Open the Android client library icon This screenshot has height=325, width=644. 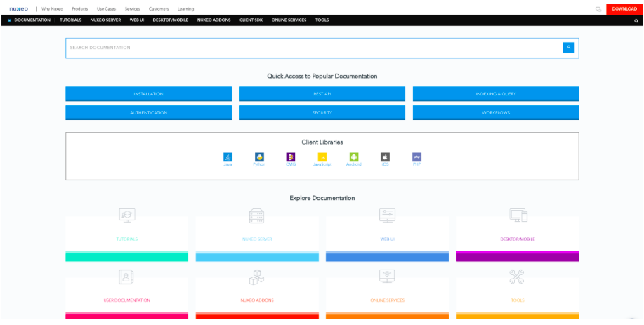coord(354,157)
